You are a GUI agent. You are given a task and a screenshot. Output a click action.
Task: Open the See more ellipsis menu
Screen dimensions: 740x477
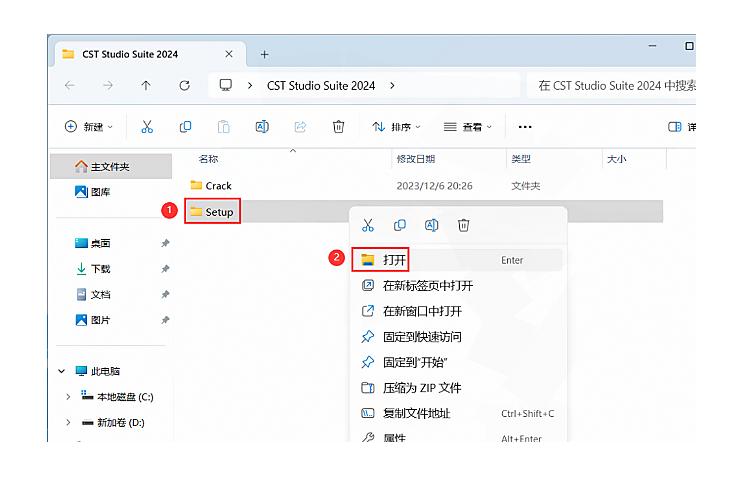[x=525, y=126]
